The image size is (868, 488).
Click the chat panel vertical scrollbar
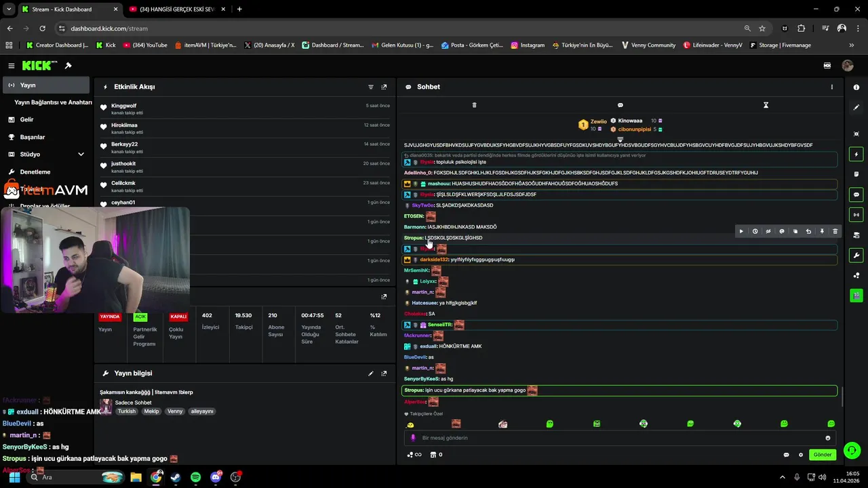(842, 396)
